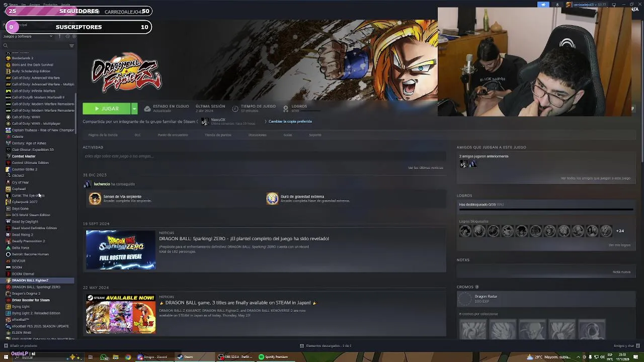Open the Sparking! ZERO Full Roster Reveal thumbnail
The width and height of the screenshot is (644, 362).
click(121, 250)
